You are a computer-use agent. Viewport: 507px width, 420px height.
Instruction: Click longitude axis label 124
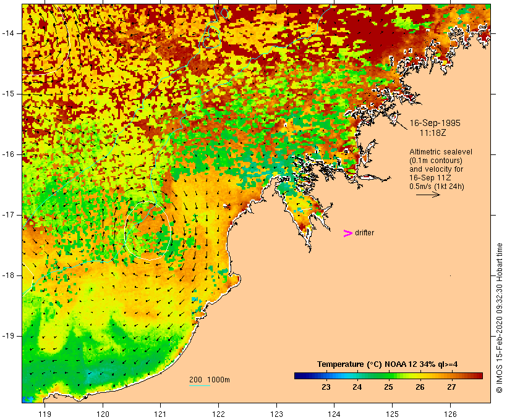coord(334,414)
